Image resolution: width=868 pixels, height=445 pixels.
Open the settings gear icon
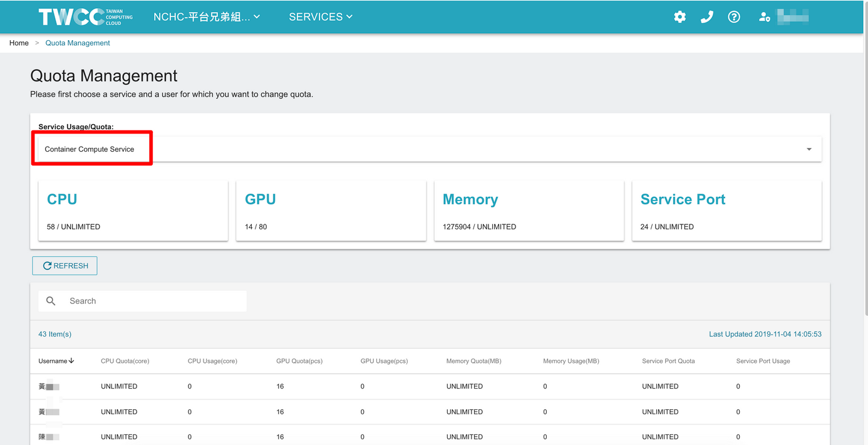click(679, 17)
